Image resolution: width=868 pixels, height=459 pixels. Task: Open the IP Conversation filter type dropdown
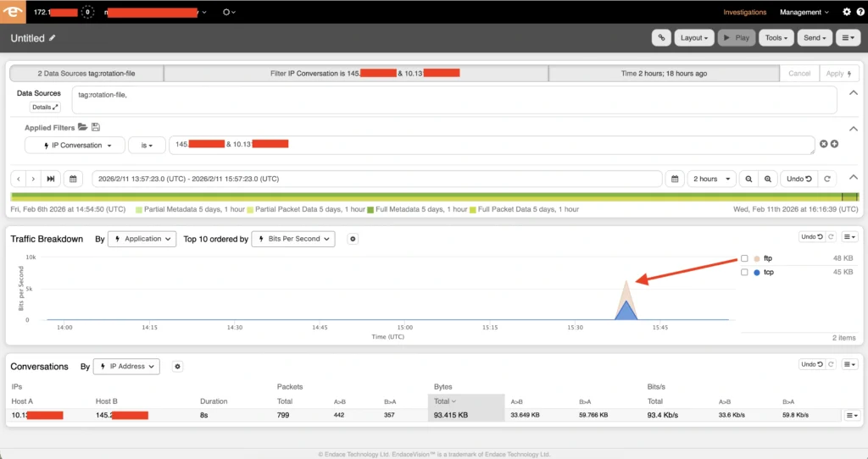click(x=75, y=145)
